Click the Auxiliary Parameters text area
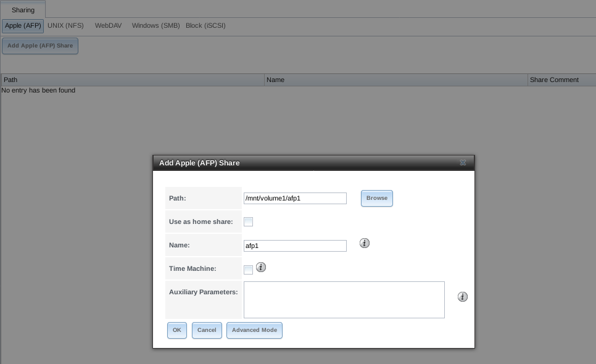 344,300
